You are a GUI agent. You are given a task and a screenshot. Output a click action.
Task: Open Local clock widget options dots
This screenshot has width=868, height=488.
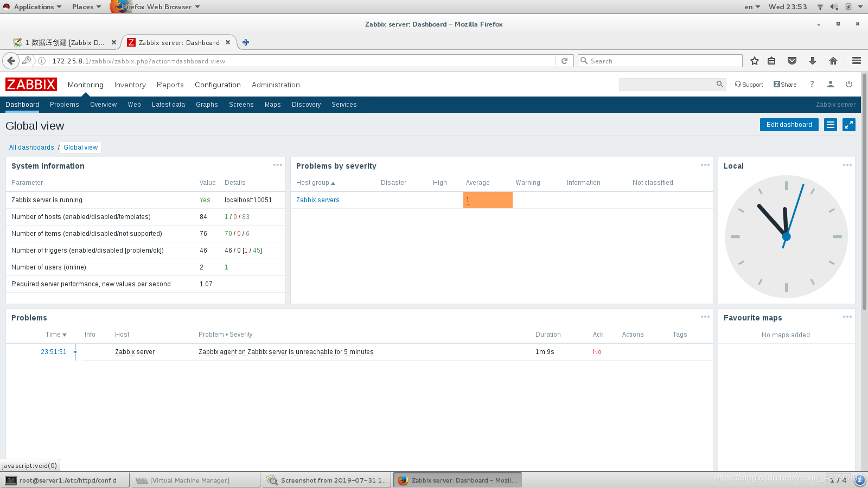(847, 165)
